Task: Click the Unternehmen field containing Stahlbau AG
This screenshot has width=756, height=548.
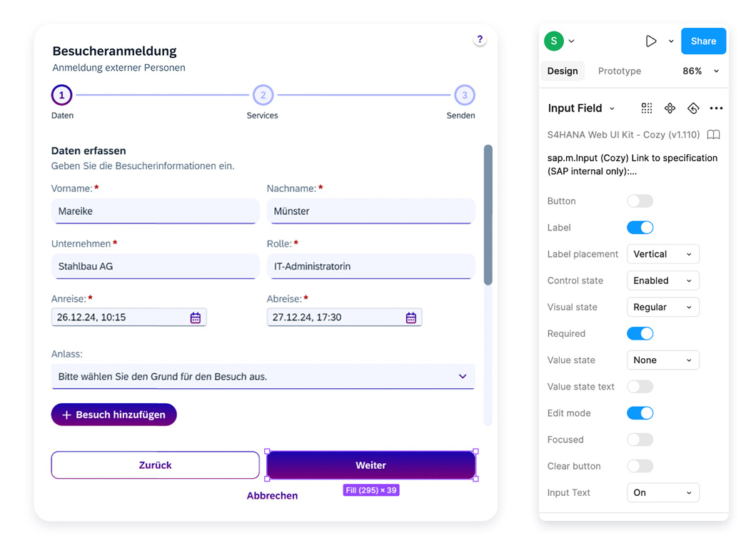Action: [x=155, y=266]
